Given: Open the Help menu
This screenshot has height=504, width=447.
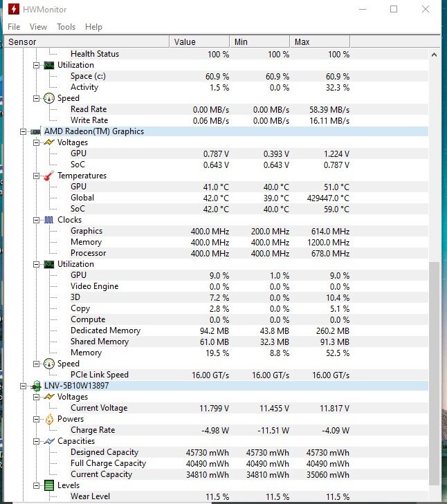Looking at the screenshot, I should [x=93, y=27].
